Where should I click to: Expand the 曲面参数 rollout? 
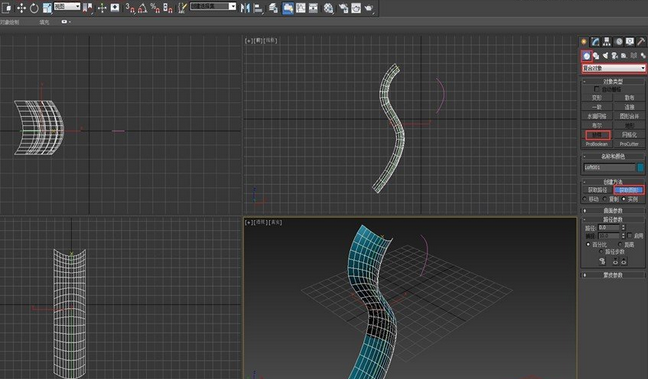click(x=613, y=211)
